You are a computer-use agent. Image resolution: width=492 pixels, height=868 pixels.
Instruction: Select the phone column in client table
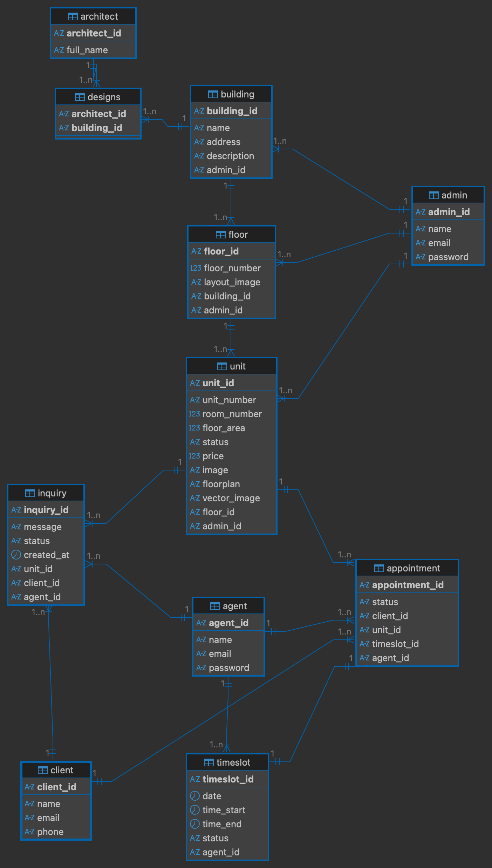(x=50, y=832)
